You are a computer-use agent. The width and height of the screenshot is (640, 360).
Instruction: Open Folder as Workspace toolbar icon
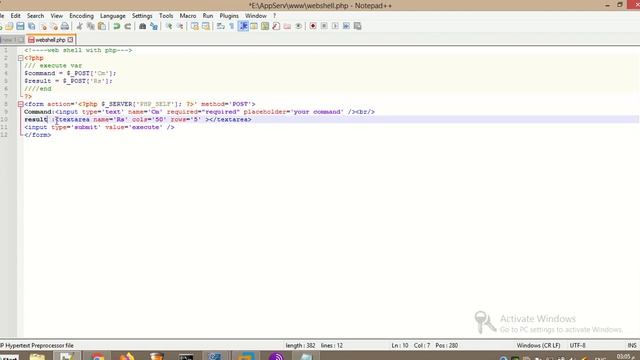point(287,26)
